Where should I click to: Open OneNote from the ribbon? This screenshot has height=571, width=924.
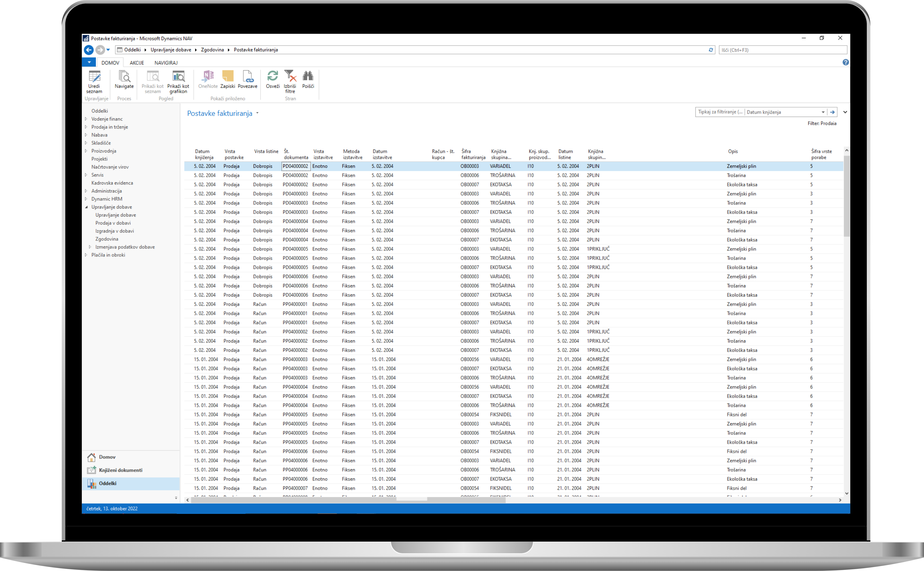(x=208, y=80)
